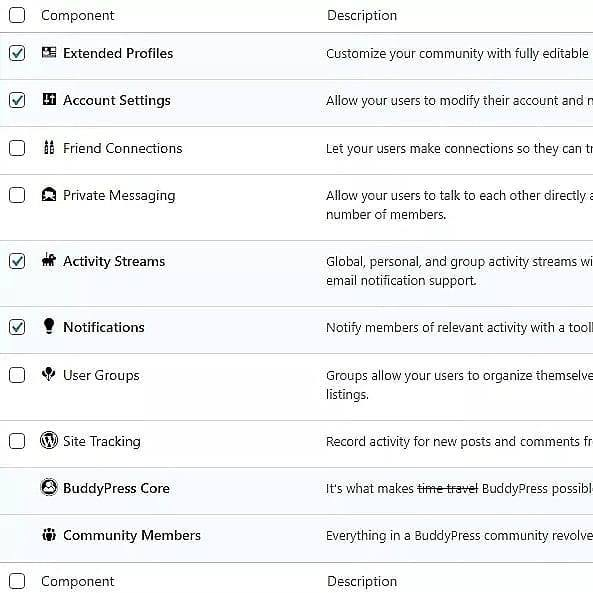Tick the select-all checkbox in the top header

coord(17,15)
